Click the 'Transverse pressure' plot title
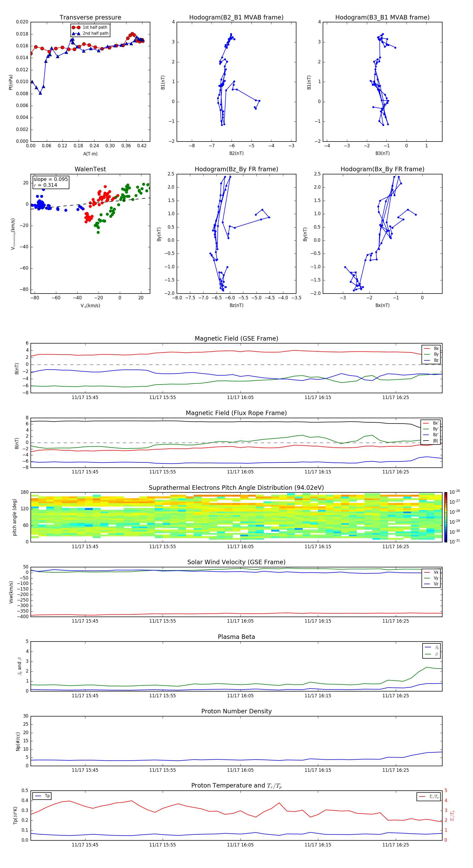Screen dimensions: 473x868 coord(90,18)
